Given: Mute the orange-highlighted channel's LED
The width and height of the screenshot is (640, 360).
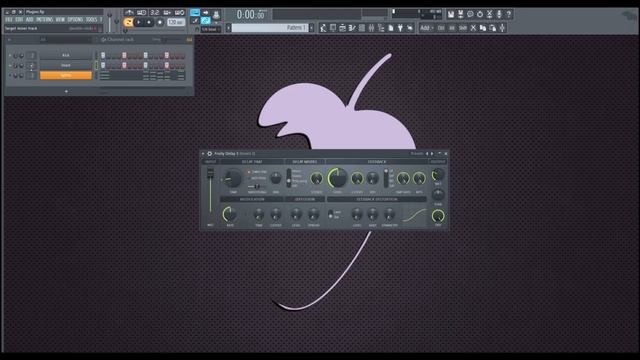Looking at the screenshot, I should 10,76.
